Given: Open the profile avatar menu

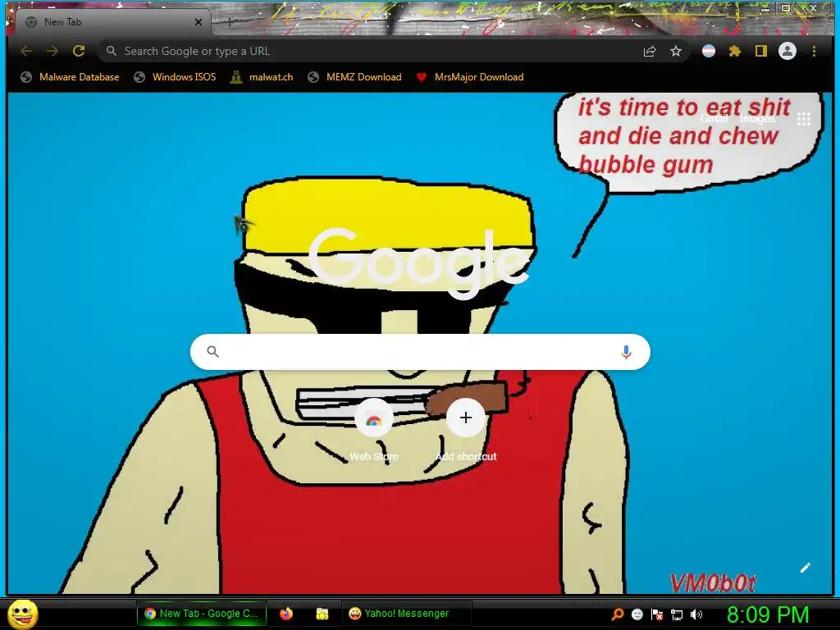Looking at the screenshot, I should [787, 51].
